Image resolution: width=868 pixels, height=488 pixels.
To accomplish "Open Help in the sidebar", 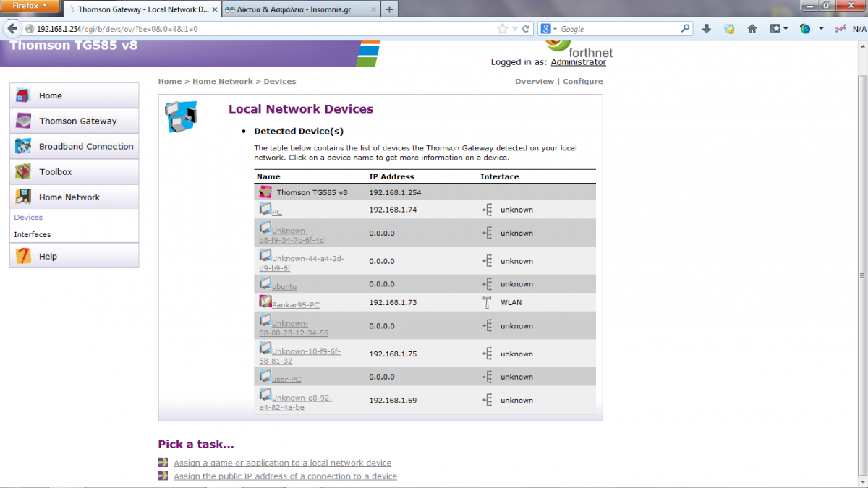I will [74, 256].
